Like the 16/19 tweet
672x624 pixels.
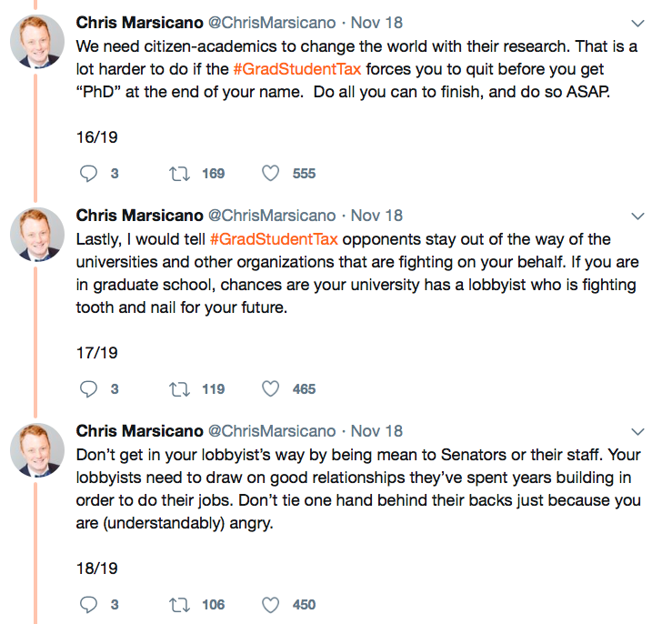tap(270, 173)
